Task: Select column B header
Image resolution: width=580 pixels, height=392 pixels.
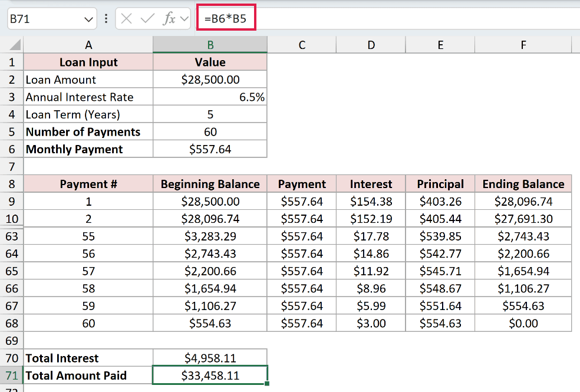Action: [x=210, y=45]
